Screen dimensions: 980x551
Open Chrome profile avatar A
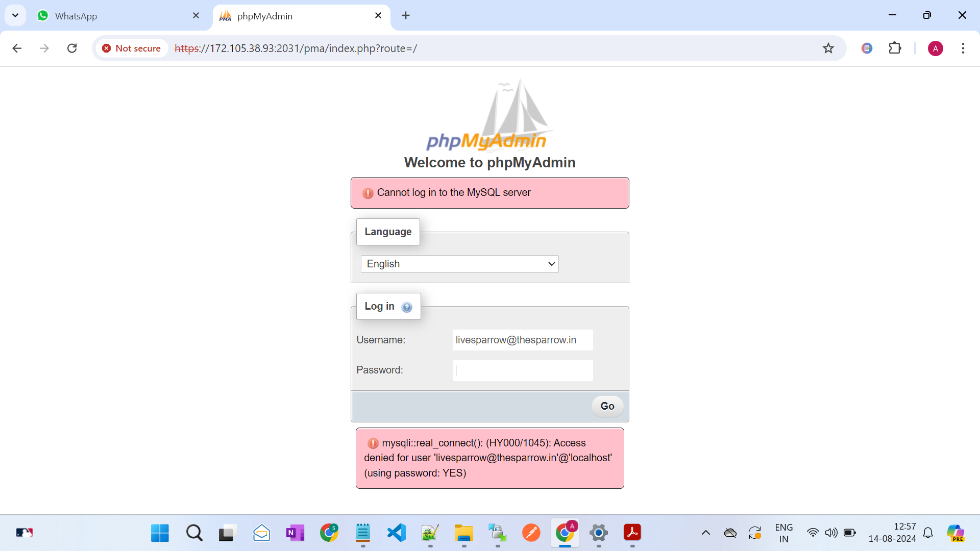(x=935, y=48)
